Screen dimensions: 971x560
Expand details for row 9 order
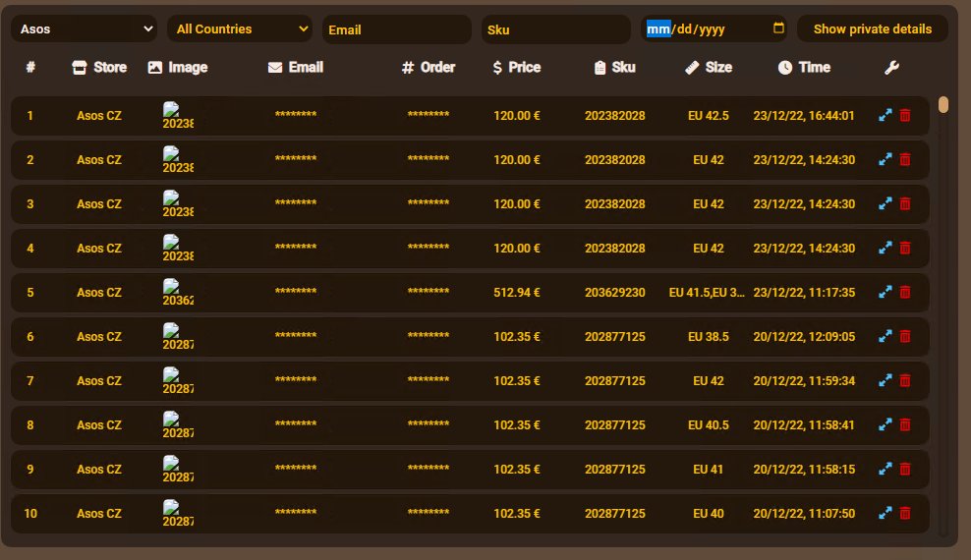click(885, 469)
